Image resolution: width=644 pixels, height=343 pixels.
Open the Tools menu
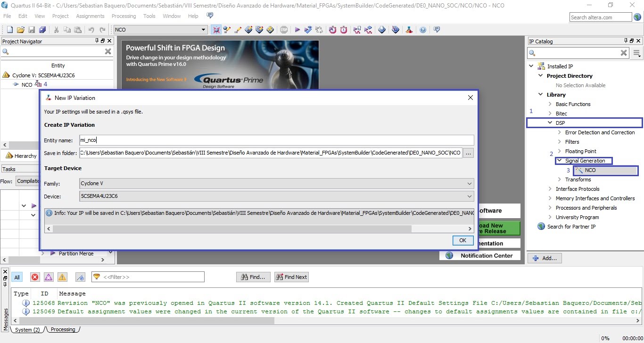(x=149, y=16)
